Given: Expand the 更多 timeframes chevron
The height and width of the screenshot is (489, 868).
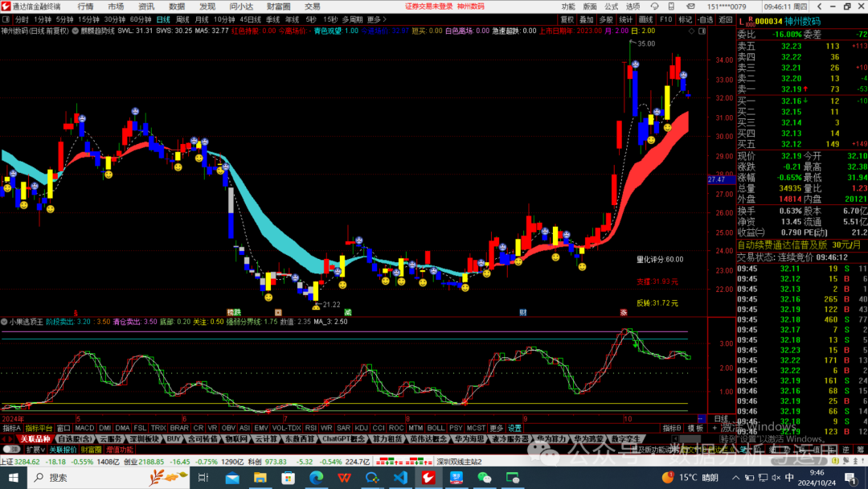Looking at the screenshot, I should point(377,19).
